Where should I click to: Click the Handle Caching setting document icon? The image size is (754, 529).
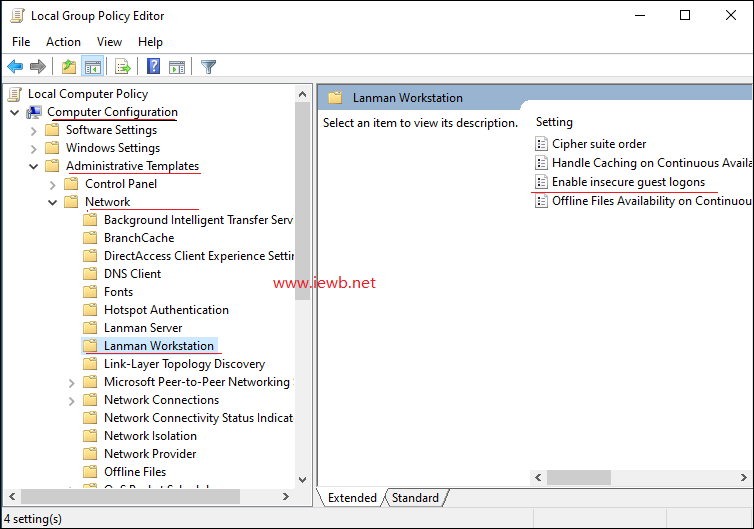(541, 163)
